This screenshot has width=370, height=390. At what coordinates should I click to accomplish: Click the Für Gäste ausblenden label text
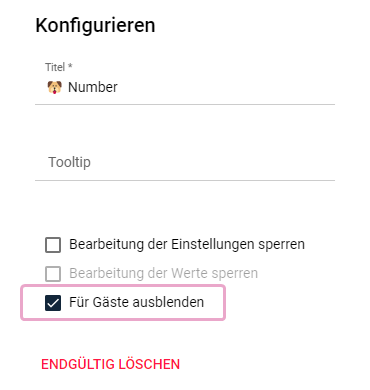[136, 302]
